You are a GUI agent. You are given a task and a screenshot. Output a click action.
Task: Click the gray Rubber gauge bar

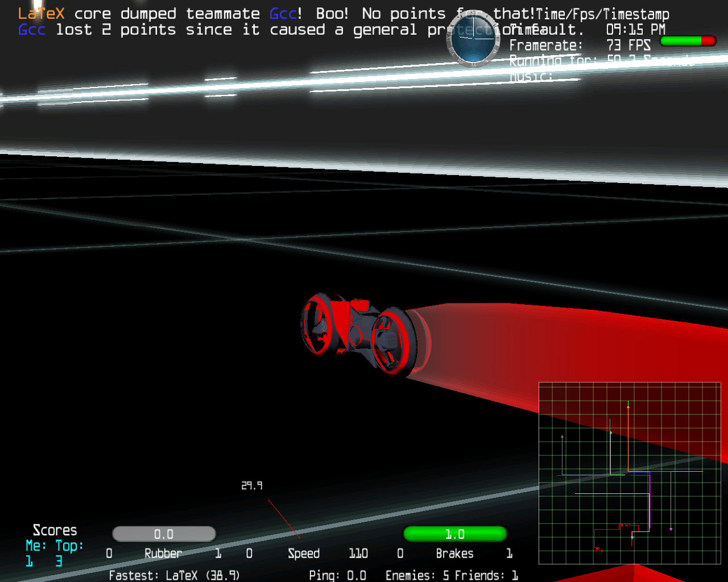tap(164, 534)
